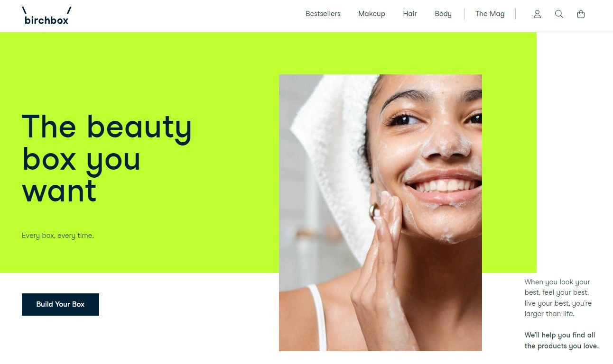This screenshot has width=613, height=364.
Task: Visit The Mag section
Action: (x=490, y=14)
